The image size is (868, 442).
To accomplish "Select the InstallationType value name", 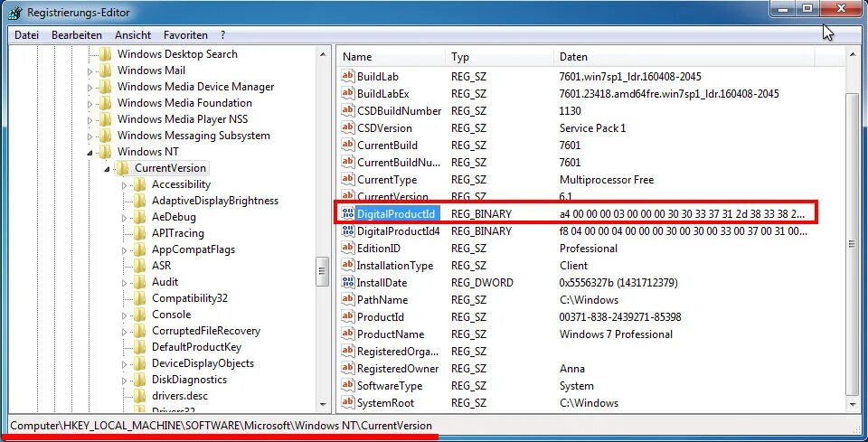I will [x=395, y=266].
